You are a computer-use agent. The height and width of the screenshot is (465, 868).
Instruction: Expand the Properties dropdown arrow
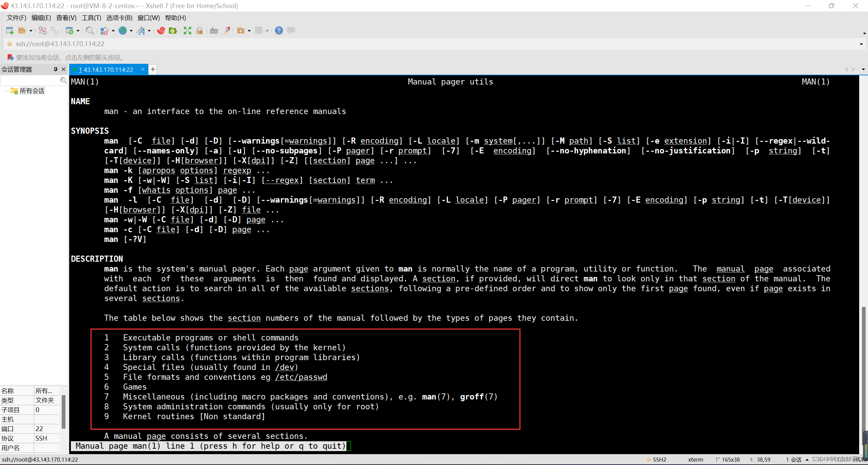(x=78, y=31)
